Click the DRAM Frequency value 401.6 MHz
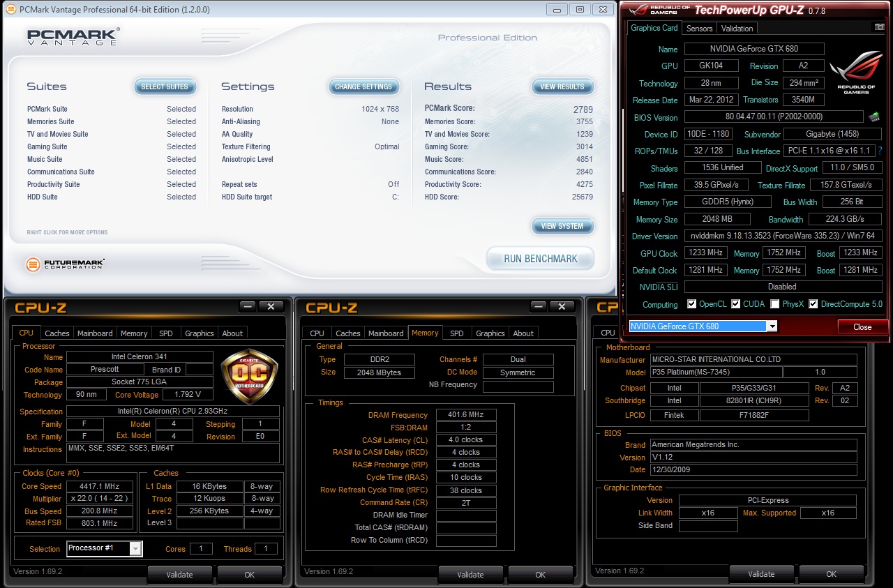 click(x=466, y=414)
